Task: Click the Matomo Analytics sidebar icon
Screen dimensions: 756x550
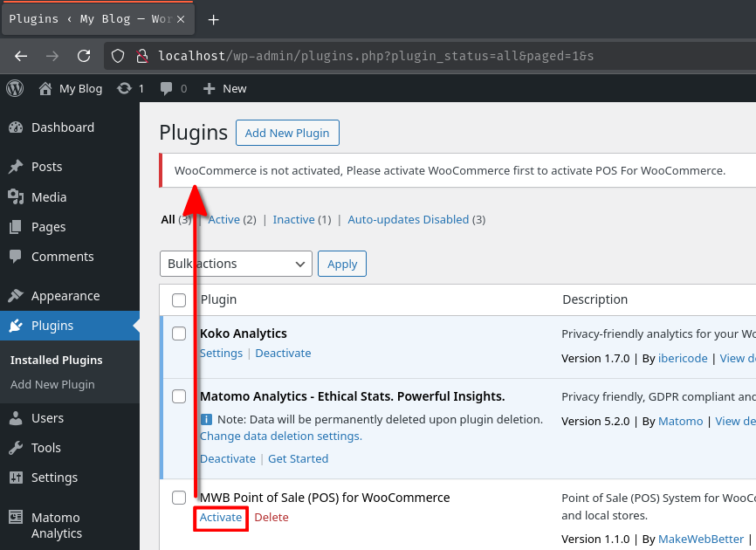Action: 16,517
